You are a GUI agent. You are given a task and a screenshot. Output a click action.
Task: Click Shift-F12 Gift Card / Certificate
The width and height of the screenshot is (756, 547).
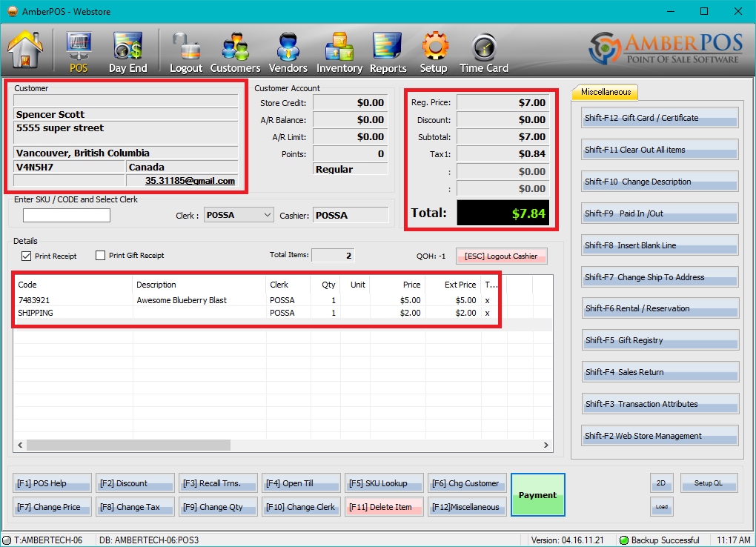click(x=660, y=118)
